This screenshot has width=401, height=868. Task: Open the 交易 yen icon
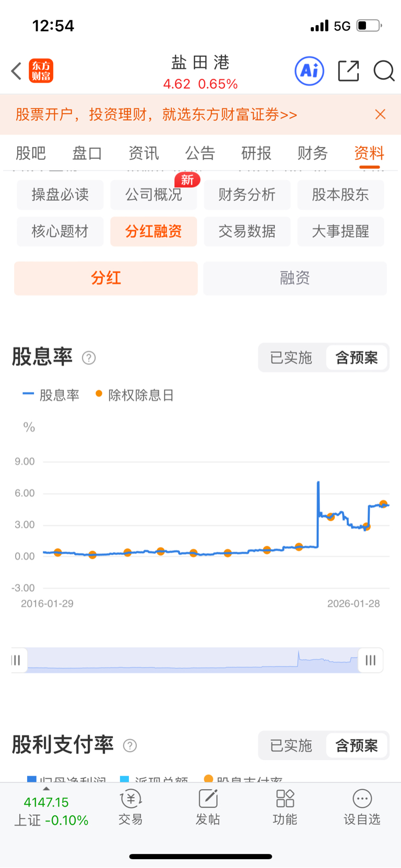tap(131, 799)
